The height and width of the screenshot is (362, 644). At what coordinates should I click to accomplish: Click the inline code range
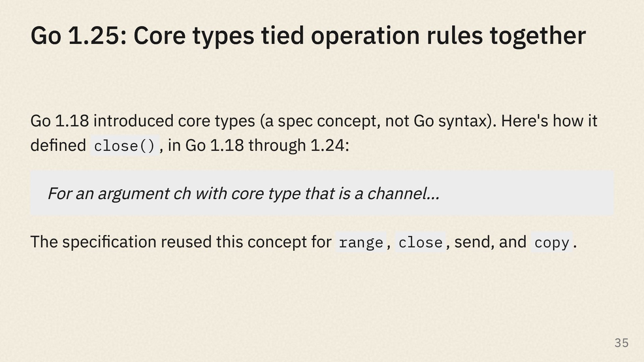(x=361, y=242)
